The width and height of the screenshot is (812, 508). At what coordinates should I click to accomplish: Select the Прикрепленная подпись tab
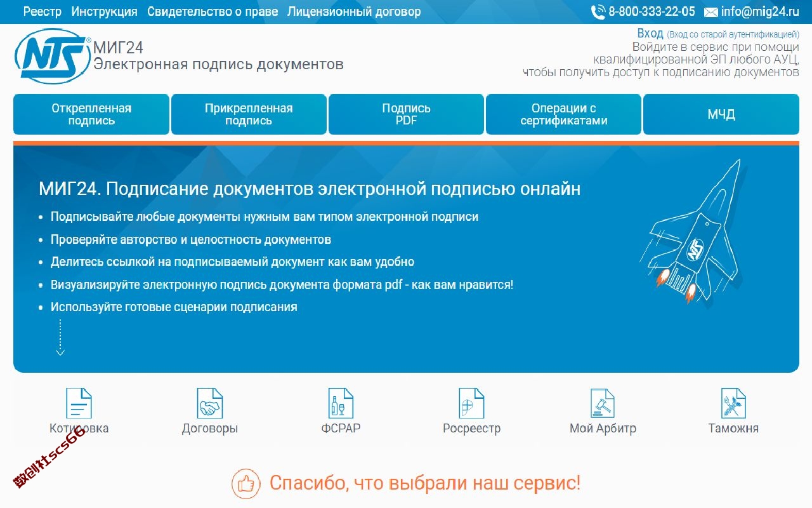249,114
